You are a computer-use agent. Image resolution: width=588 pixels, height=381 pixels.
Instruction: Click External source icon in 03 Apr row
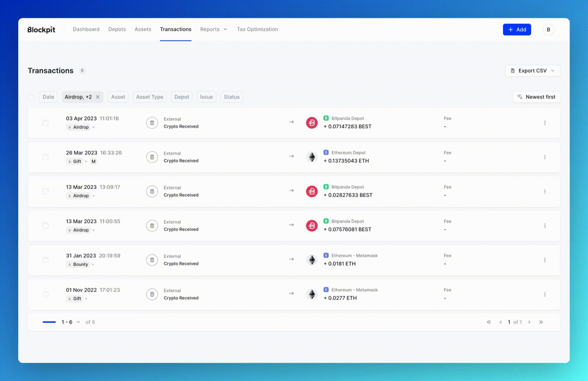[x=152, y=123]
